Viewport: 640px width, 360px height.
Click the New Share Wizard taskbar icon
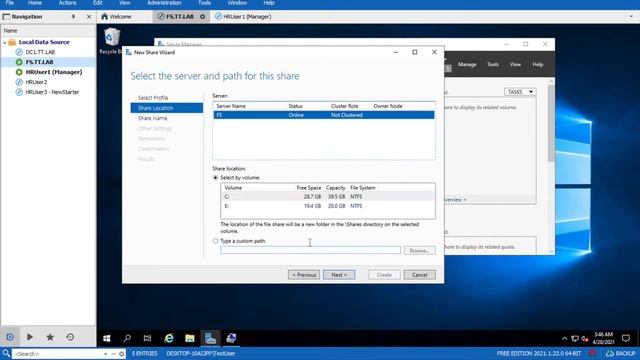click(231, 338)
